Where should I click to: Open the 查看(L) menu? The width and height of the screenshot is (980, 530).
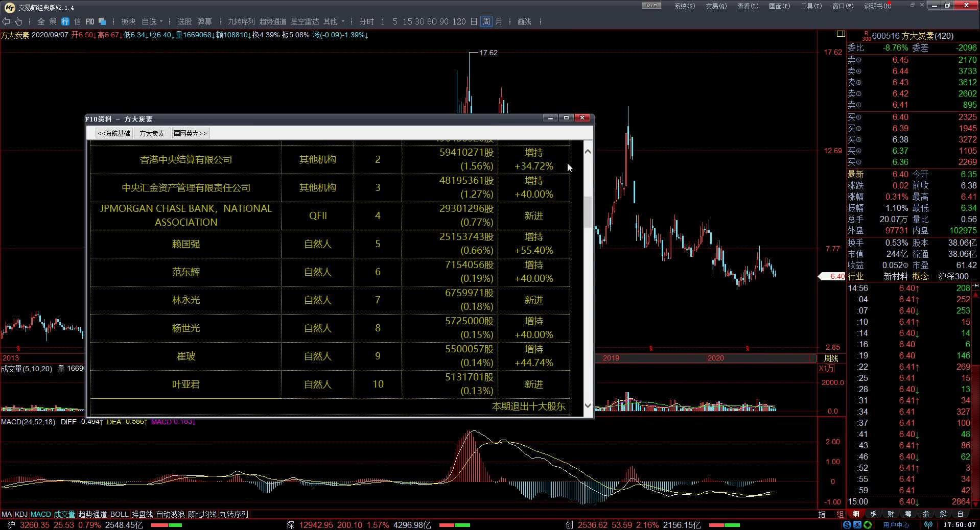coord(748,6)
